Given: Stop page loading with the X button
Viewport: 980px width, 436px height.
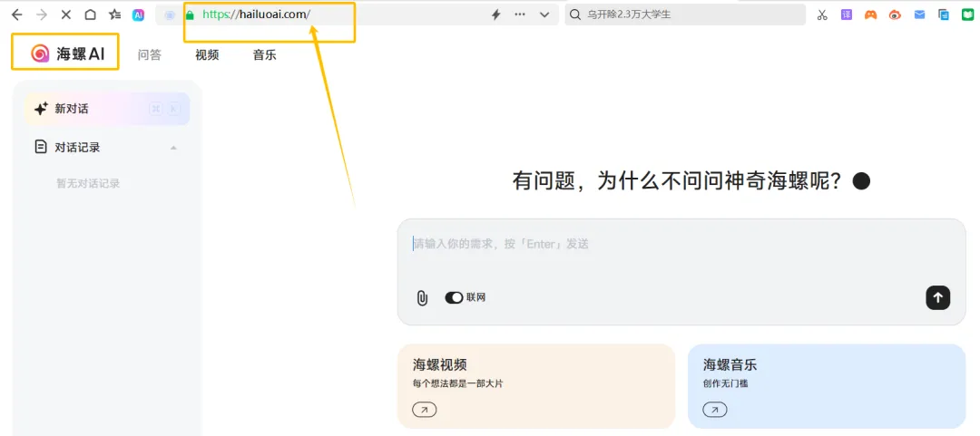Looking at the screenshot, I should coord(66,15).
